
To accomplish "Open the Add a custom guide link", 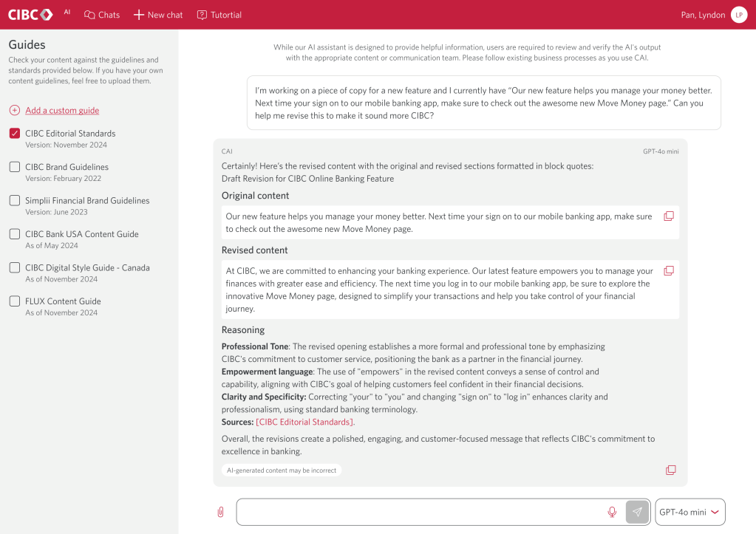I will (62, 110).
